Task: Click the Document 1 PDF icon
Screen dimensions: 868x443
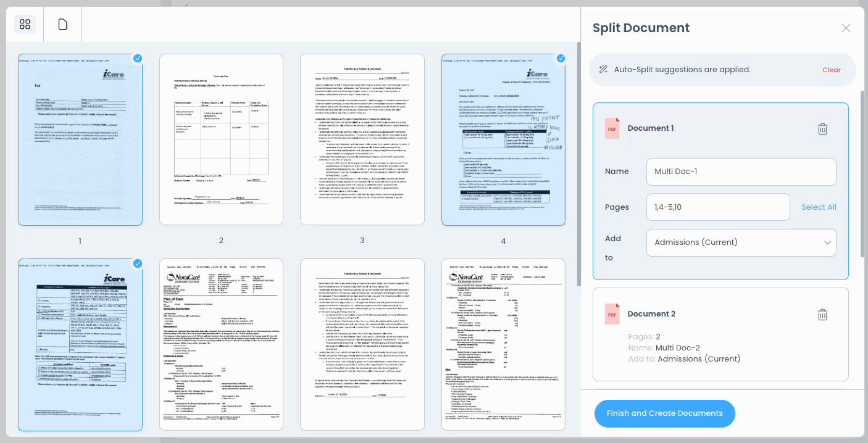Action: tap(612, 128)
